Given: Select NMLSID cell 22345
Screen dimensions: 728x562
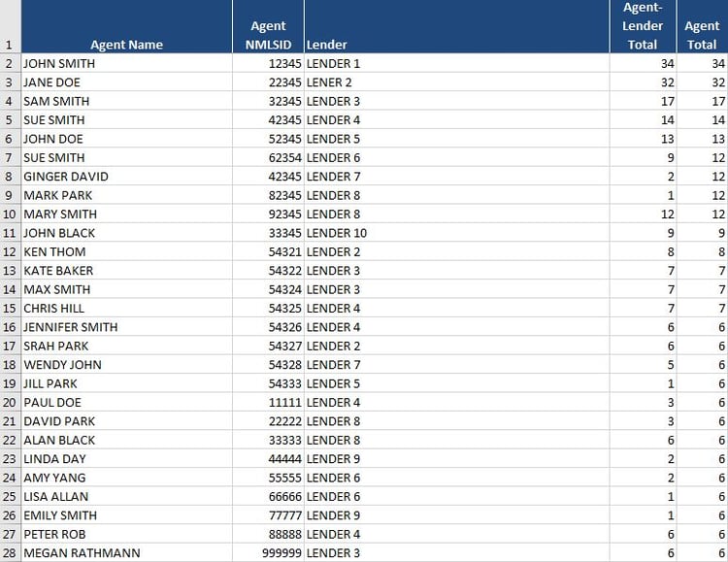Looking at the screenshot, I should [268, 83].
